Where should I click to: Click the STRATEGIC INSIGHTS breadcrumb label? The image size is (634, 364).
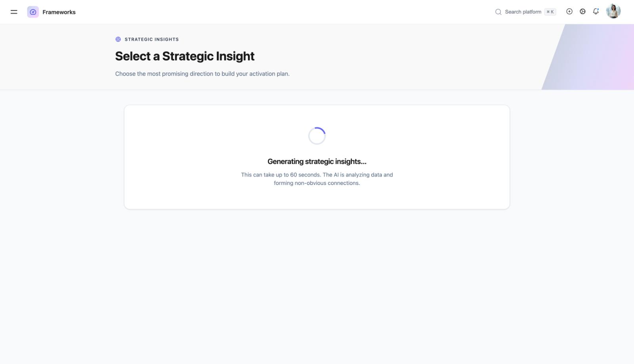(x=152, y=39)
